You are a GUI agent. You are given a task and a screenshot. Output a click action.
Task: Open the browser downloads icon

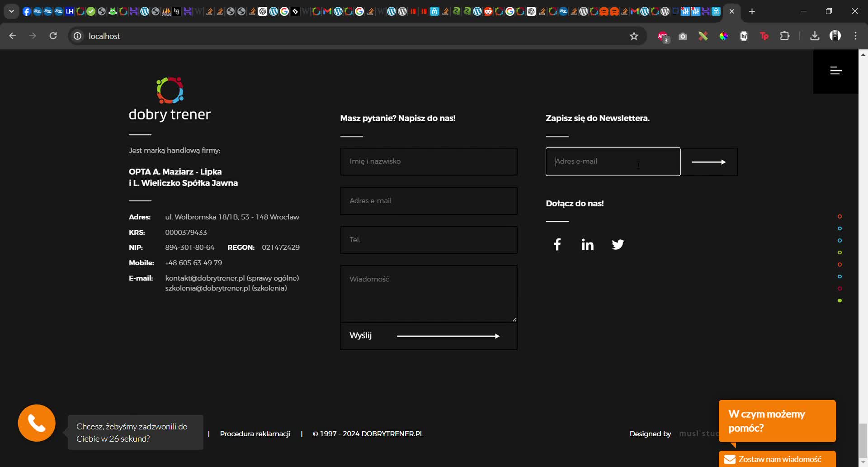(814, 36)
